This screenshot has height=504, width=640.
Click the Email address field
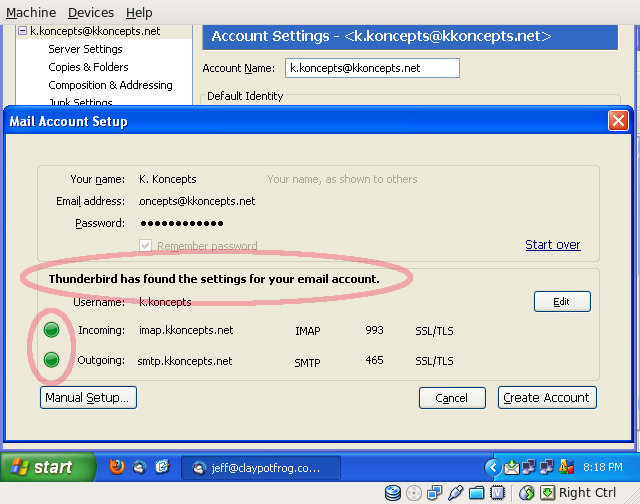click(197, 201)
